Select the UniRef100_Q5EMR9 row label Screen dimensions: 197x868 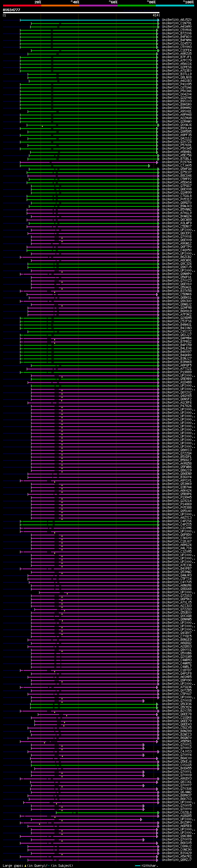tap(177, 379)
